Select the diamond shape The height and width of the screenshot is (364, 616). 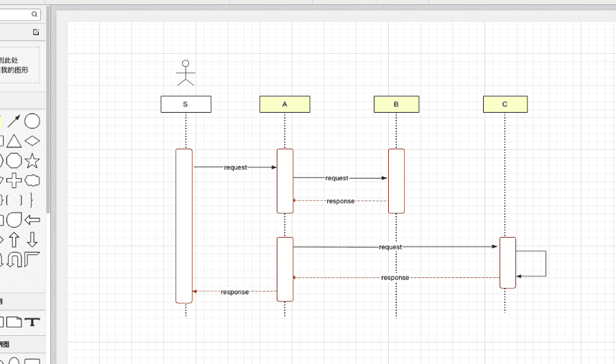point(32,141)
